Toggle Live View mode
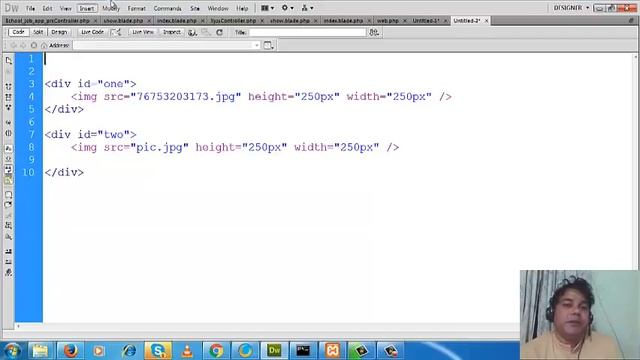The height and width of the screenshot is (360, 640). 143,32
